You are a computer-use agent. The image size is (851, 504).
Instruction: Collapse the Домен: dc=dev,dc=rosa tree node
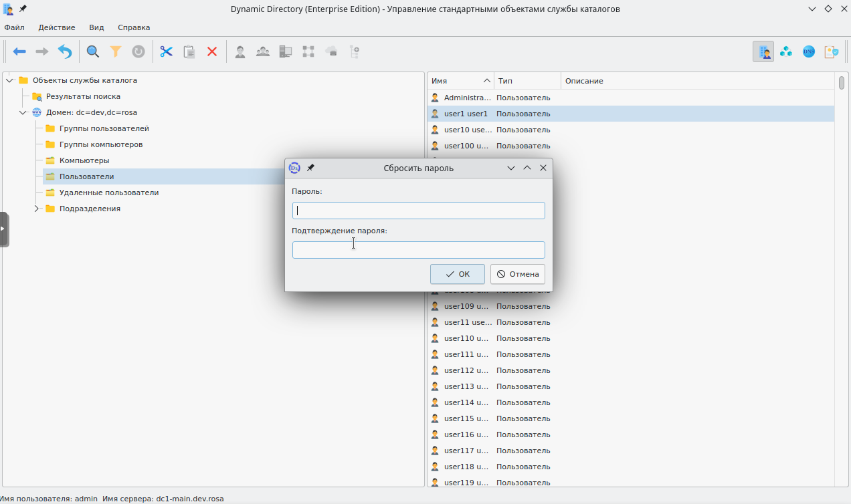[23, 112]
